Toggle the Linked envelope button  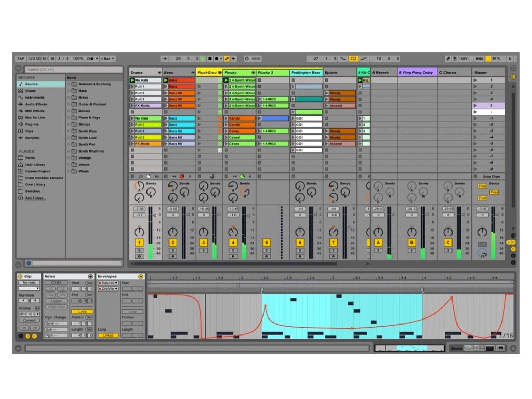[x=108, y=335]
